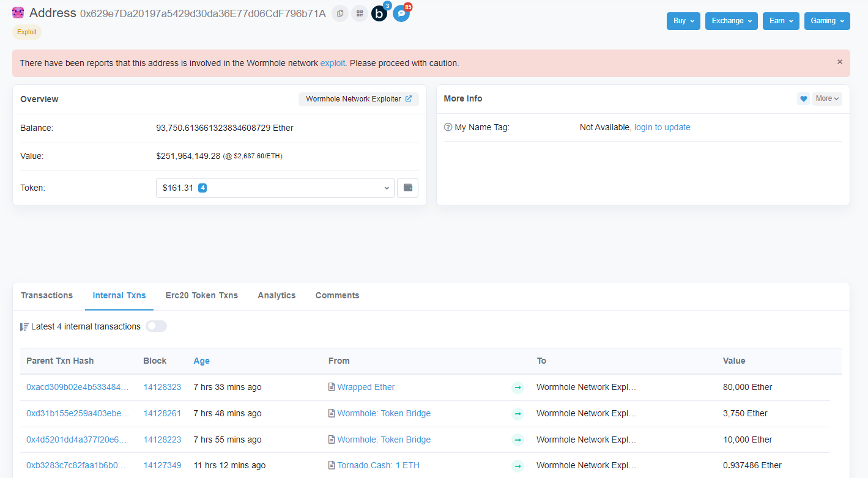Add address to watch list heart
The height and width of the screenshot is (478, 868).
(803, 98)
